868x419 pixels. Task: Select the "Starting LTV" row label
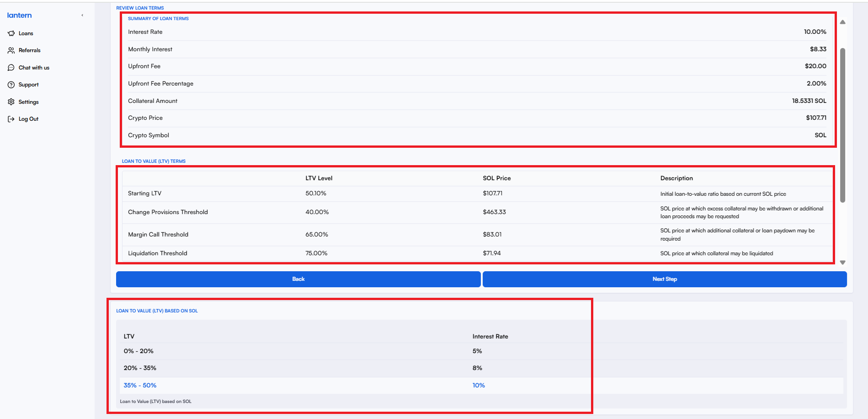(x=144, y=193)
